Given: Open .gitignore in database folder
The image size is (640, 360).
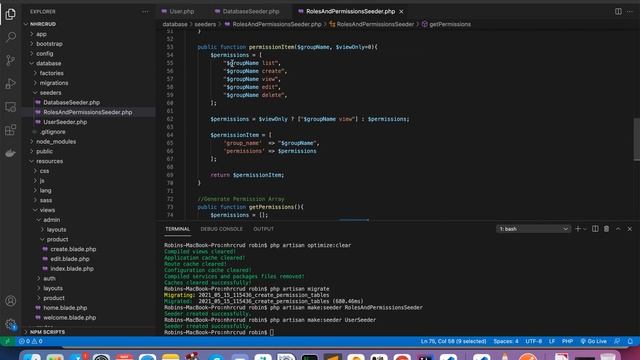Looking at the screenshot, I should pyautogui.click(x=53, y=132).
